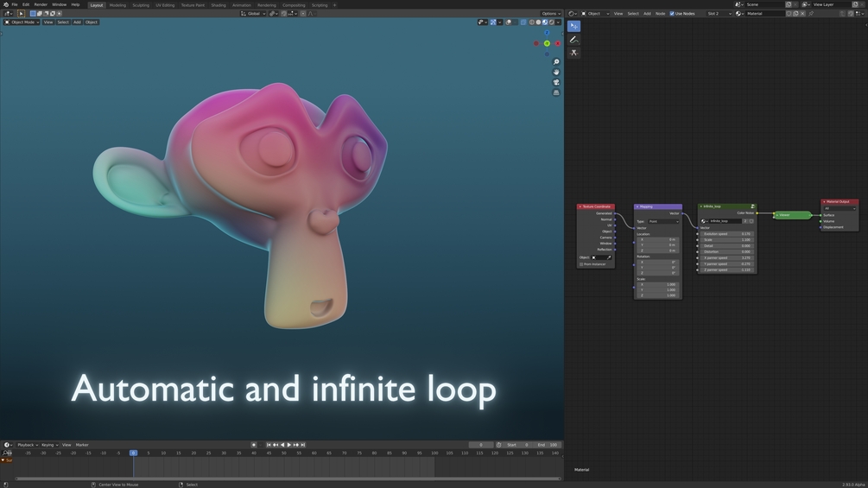Image resolution: width=868 pixels, height=488 pixels.
Task: Toggle X-ray display in viewport header
Action: (x=523, y=22)
